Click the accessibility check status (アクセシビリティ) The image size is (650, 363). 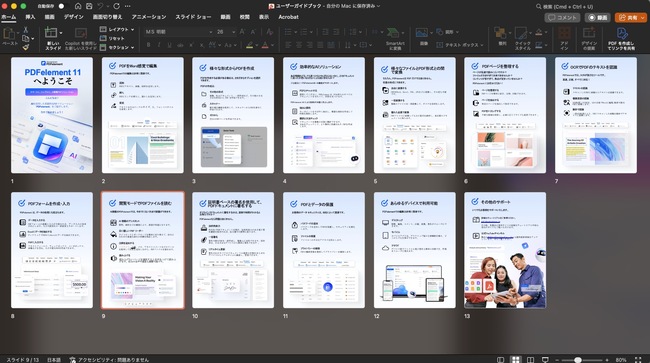pos(109,360)
